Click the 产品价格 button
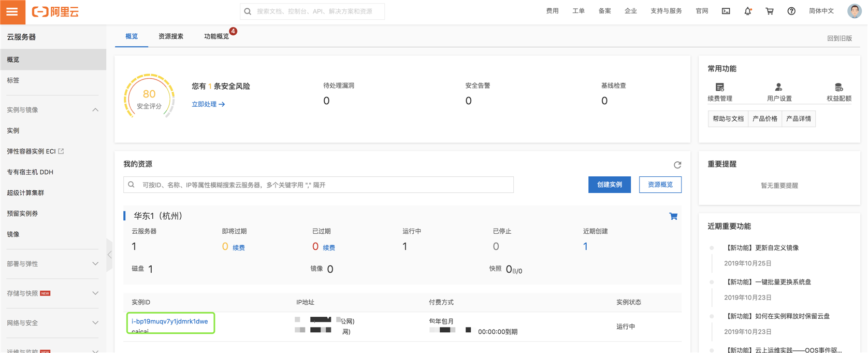 click(x=765, y=119)
